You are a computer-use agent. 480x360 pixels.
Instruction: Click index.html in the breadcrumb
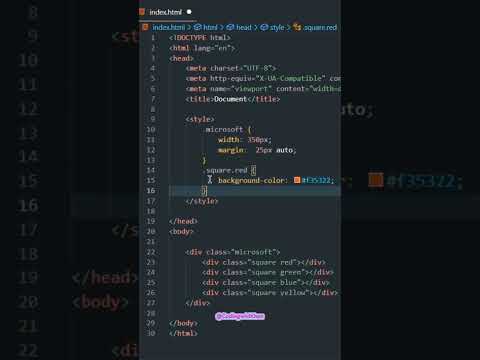pos(168,27)
